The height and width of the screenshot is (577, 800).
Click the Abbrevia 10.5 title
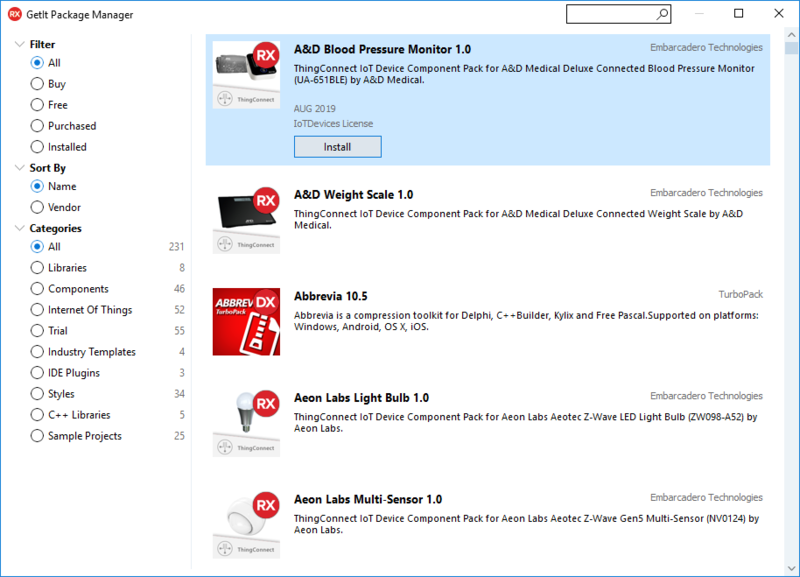[331, 296]
